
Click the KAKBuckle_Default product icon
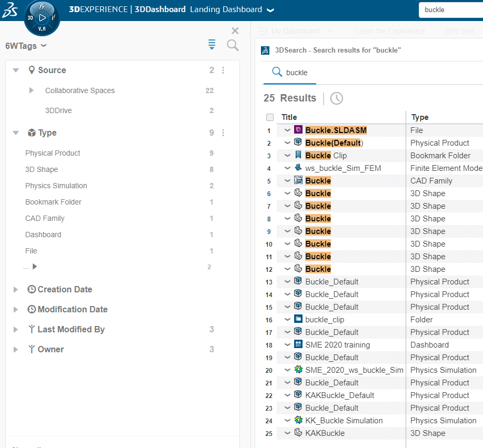pos(298,395)
